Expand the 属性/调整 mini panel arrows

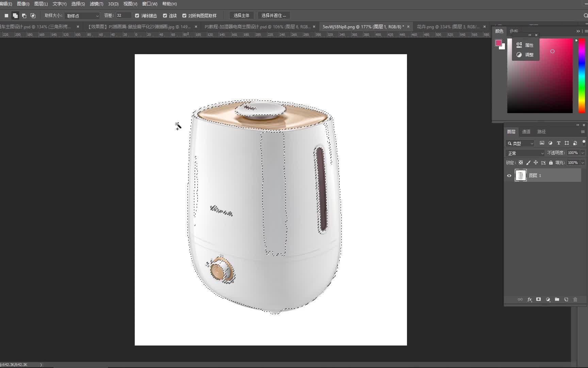(x=530, y=35)
